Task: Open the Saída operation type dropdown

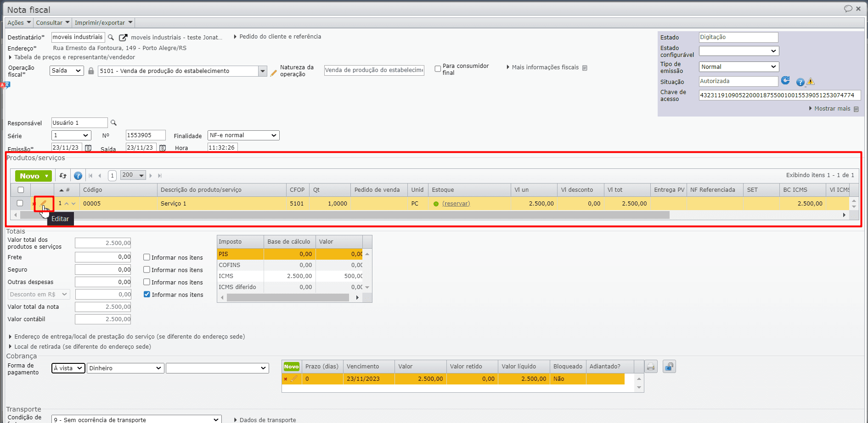Action: (x=67, y=71)
